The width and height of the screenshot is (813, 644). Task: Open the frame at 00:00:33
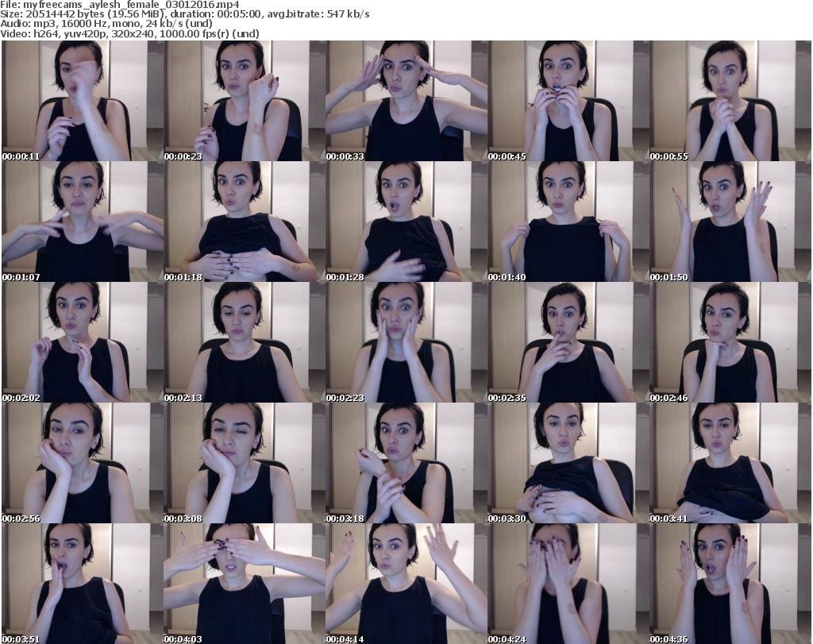406,101
